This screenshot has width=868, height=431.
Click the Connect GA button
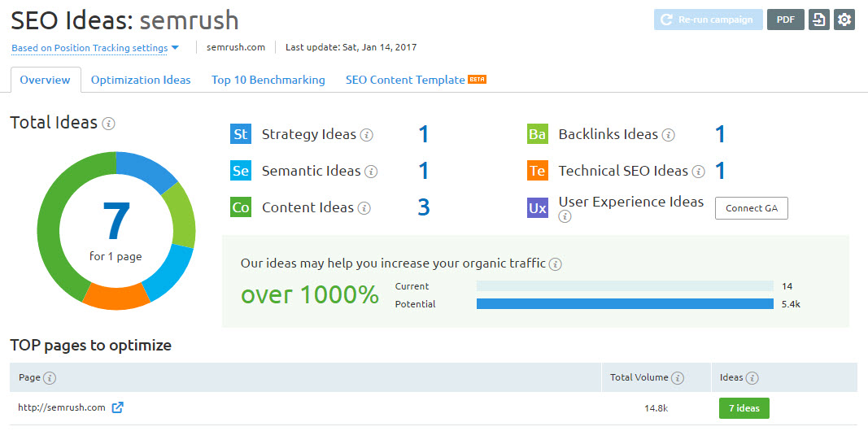coord(751,208)
